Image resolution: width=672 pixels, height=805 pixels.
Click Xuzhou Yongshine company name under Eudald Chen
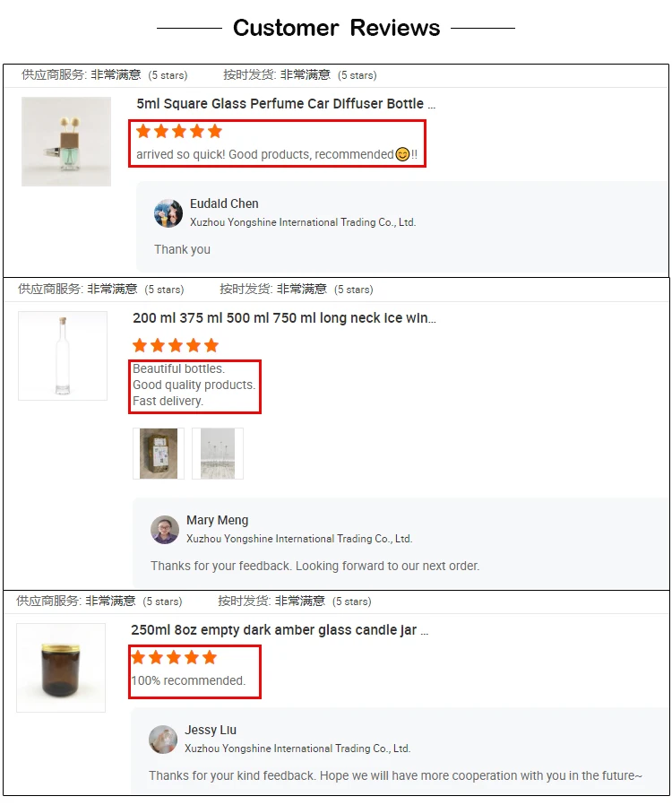pyautogui.click(x=303, y=222)
